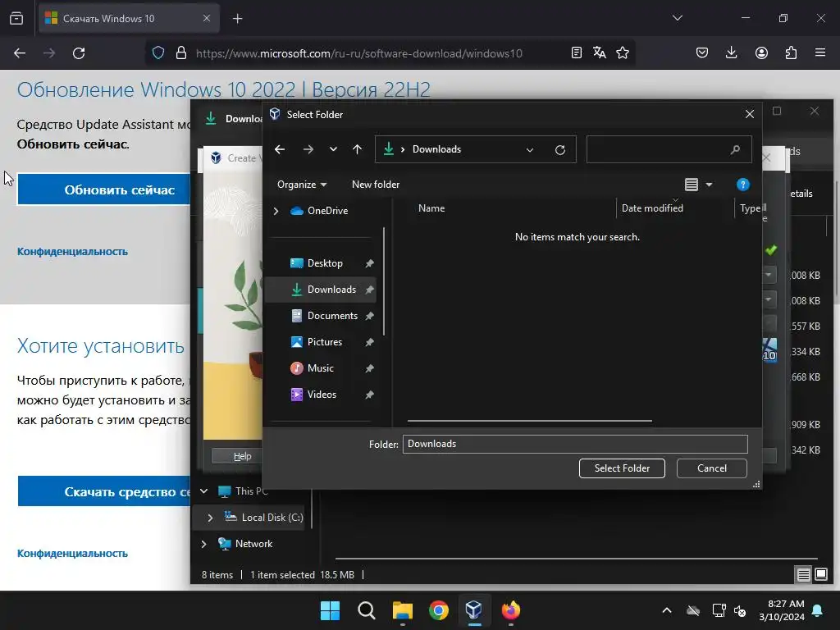
Task: Open the lower Конфиденциальность link
Action: pyautogui.click(x=72, y=554)
